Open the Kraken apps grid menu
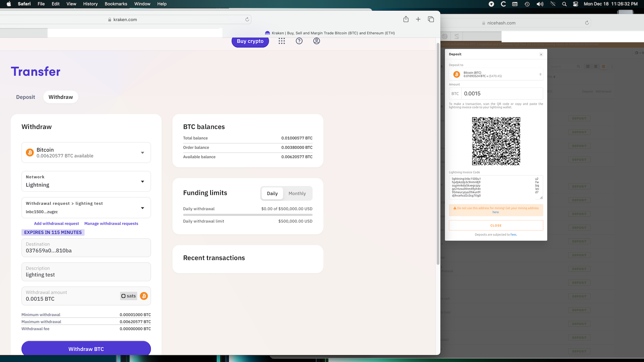 coord(282,41)
